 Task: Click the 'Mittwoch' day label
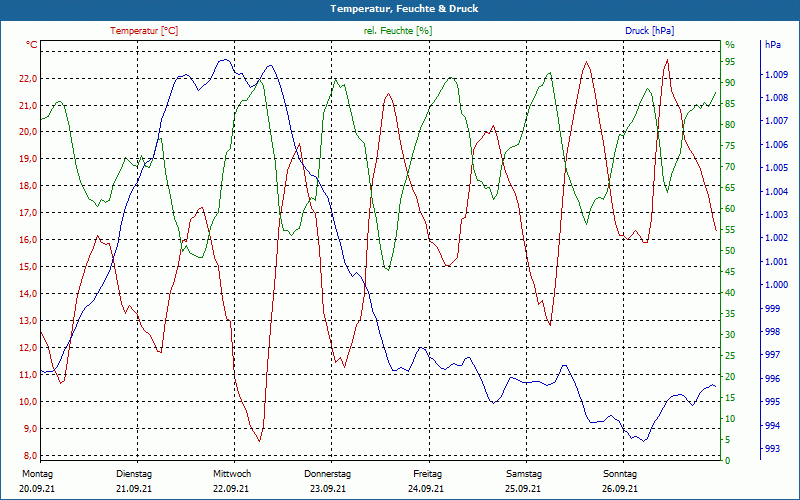(x=232, y=473)
